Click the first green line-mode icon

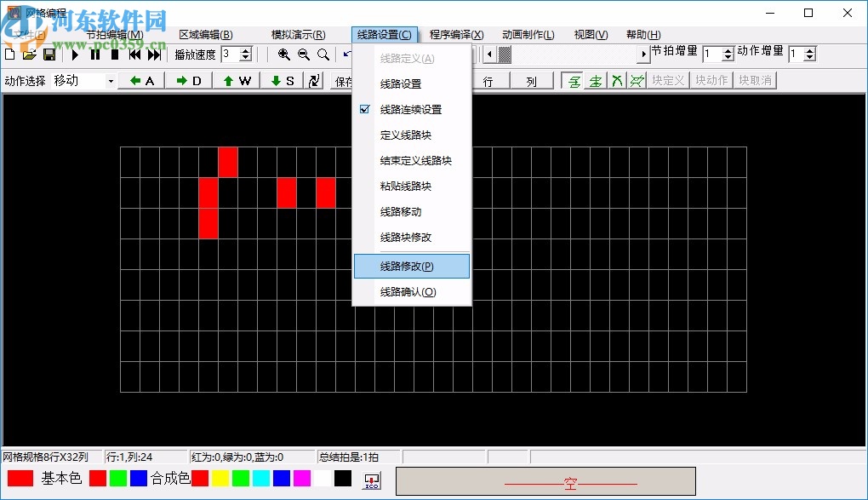[574, 81]
